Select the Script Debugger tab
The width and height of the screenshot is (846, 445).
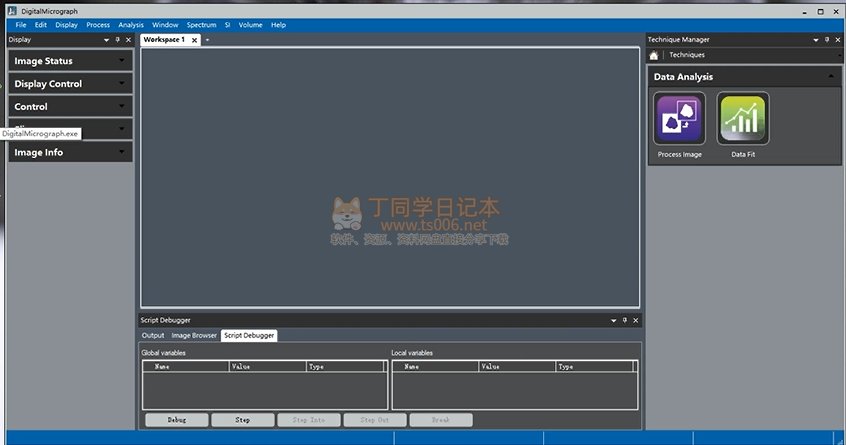249,335
